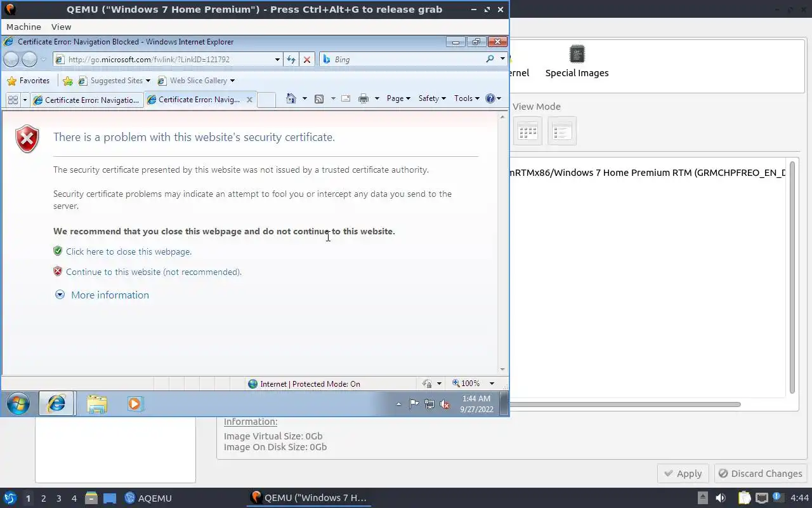812x508 pixels.
Task: Click the AQEMU list vertical scrollbar
Action: [792, 277]
